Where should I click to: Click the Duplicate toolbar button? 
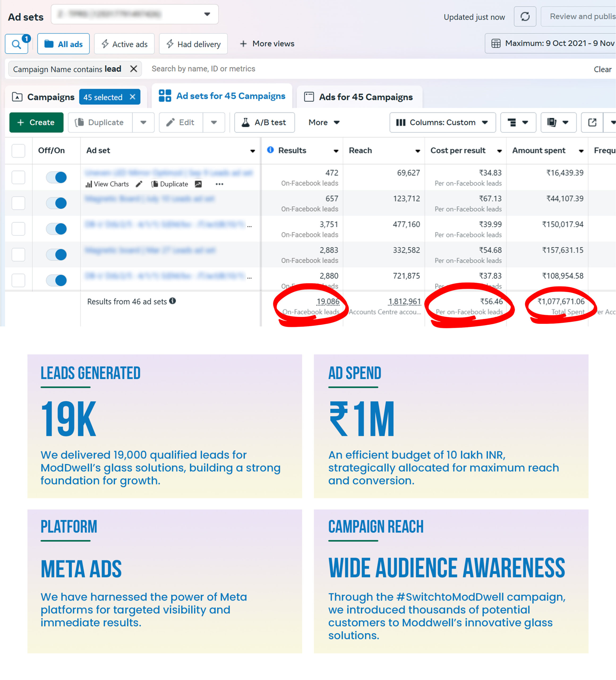click(x=100, y=122)
